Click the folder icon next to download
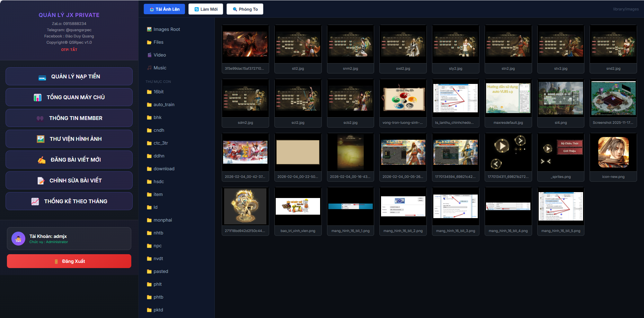Viewport: 644px width, 318px height. (x=149, y=169)
